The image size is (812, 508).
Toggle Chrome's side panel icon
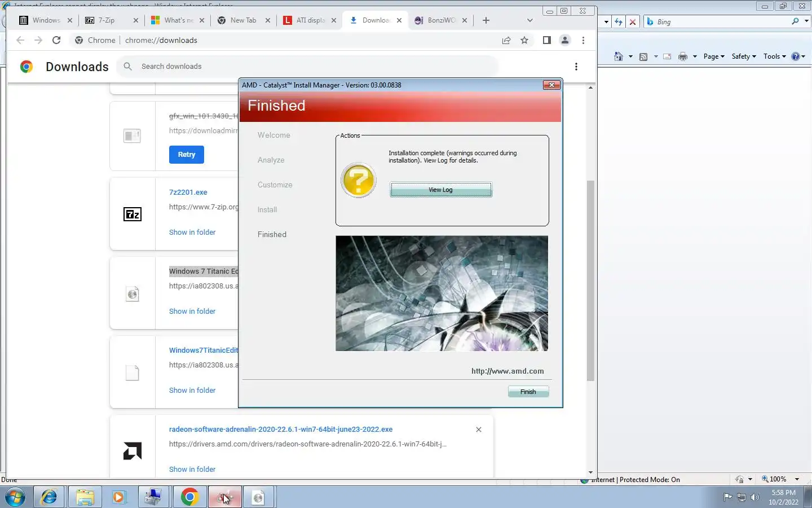click(x=546, y=40)
